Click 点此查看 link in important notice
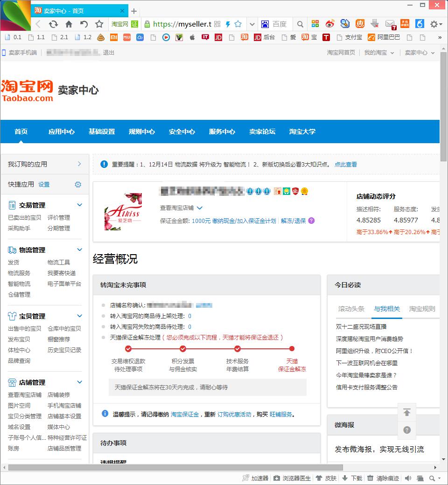Image resolution: width=448 pixels, height=485 pixels. pos(345,164)
